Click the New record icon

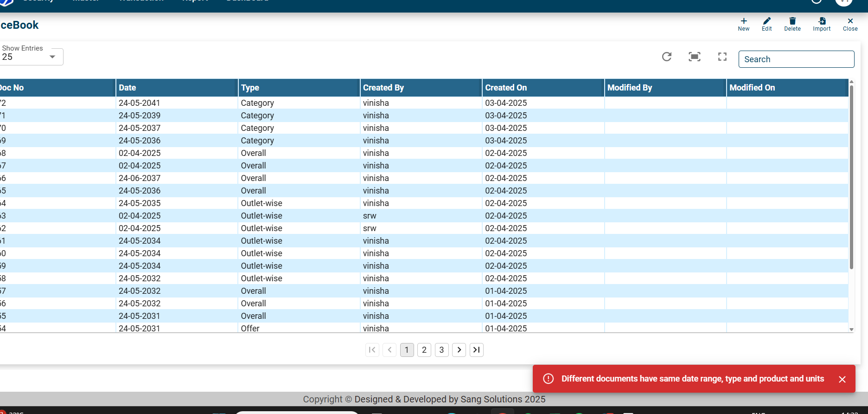click(743, 24)
